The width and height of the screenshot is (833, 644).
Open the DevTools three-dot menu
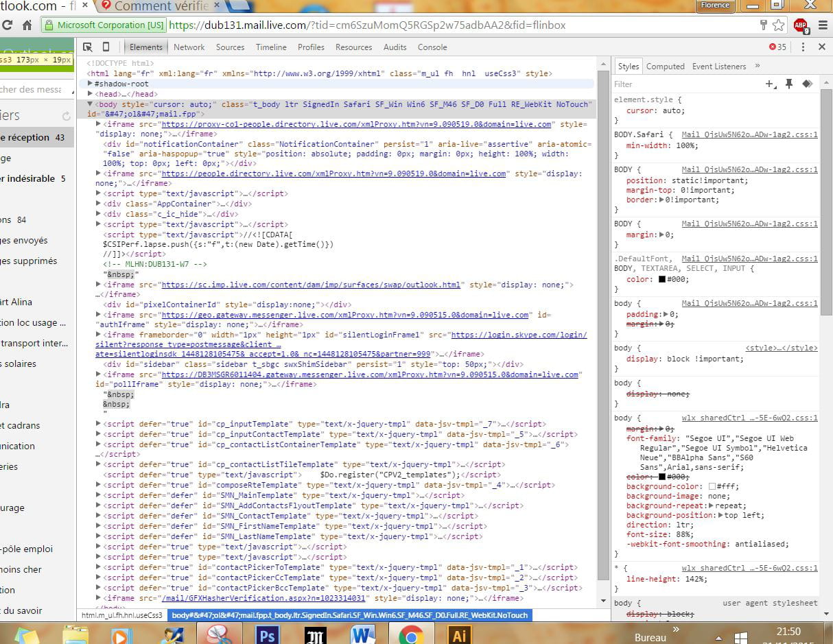tap(802, 47)
